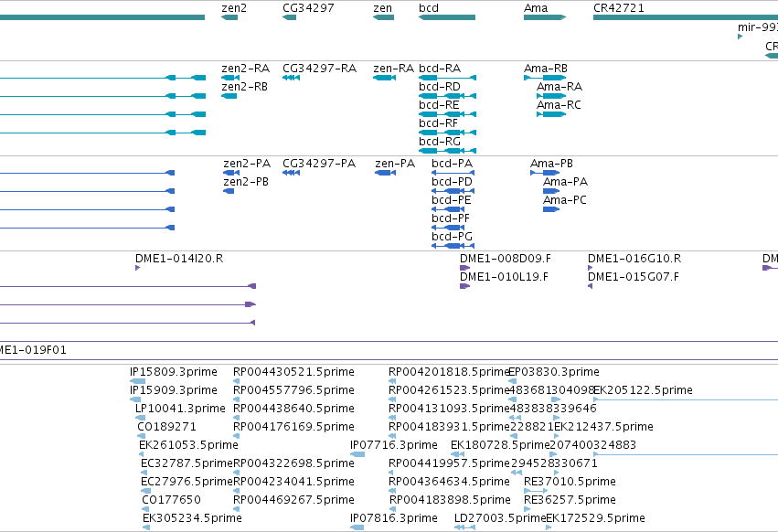This screenshot has height=532, width=778.
Task: Click the bcd-RE transcript label
Action: coord(439,105)
